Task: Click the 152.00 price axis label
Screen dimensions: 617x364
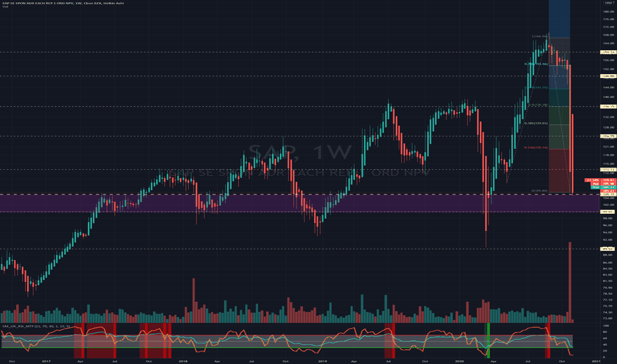Action: [608, 69]
